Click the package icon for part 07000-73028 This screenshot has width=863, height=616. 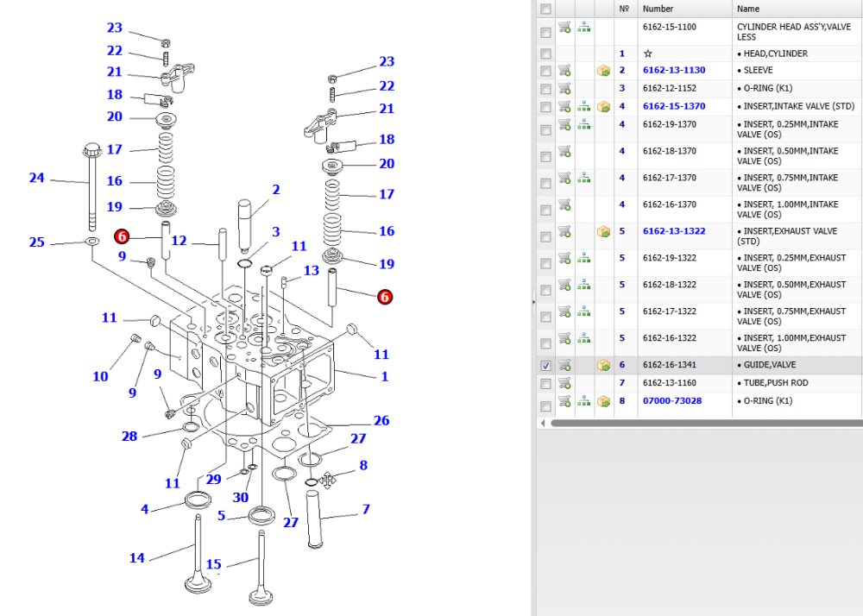coord(604,401)
